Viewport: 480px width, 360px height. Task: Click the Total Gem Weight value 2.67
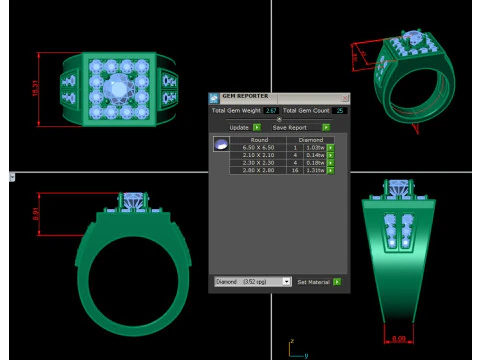tap(271, 110)
